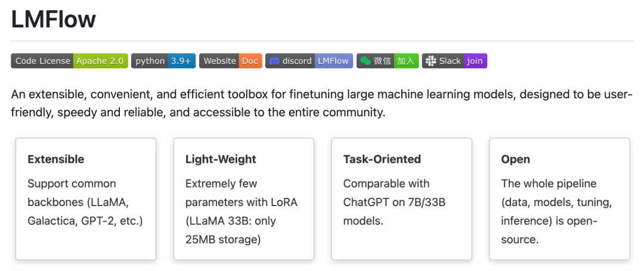Select the Open card title

(x=516, y=159)
